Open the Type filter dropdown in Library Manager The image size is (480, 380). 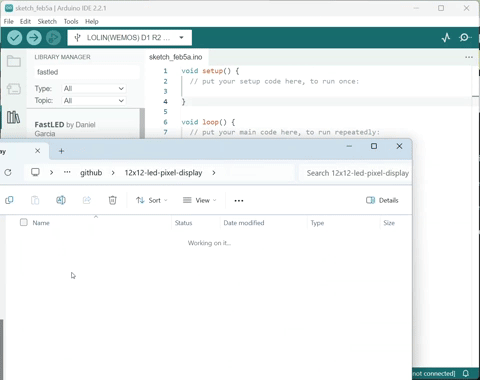94,88
